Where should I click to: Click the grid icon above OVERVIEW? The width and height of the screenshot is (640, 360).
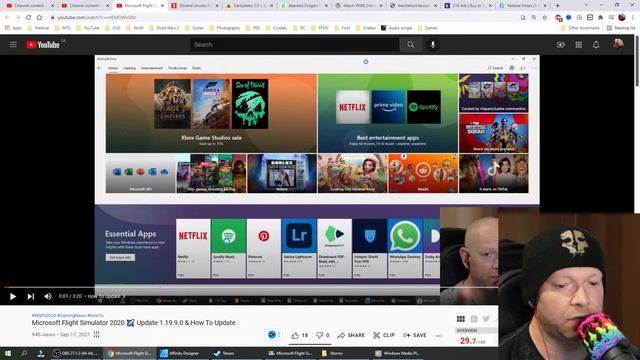coord(461,319)
